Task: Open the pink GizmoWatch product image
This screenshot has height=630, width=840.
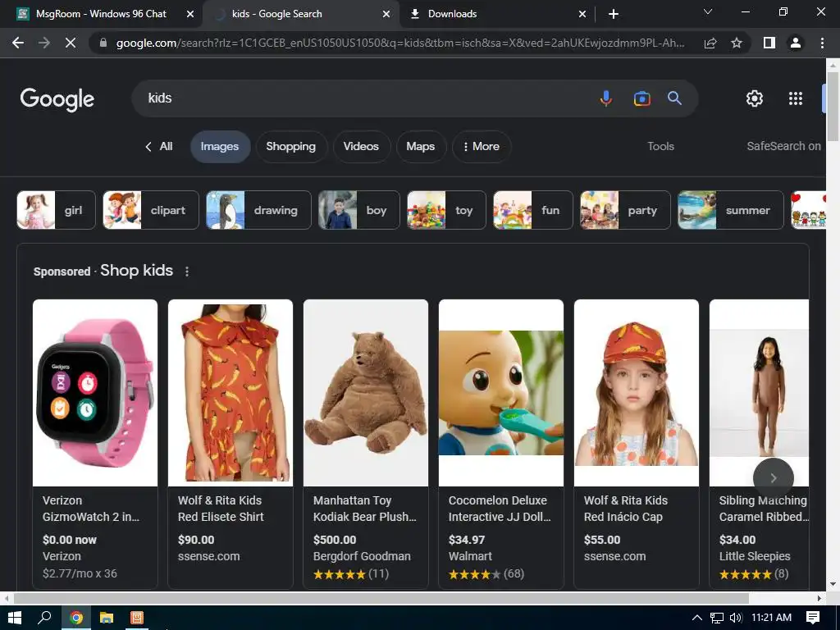Action: pos(95,393)
